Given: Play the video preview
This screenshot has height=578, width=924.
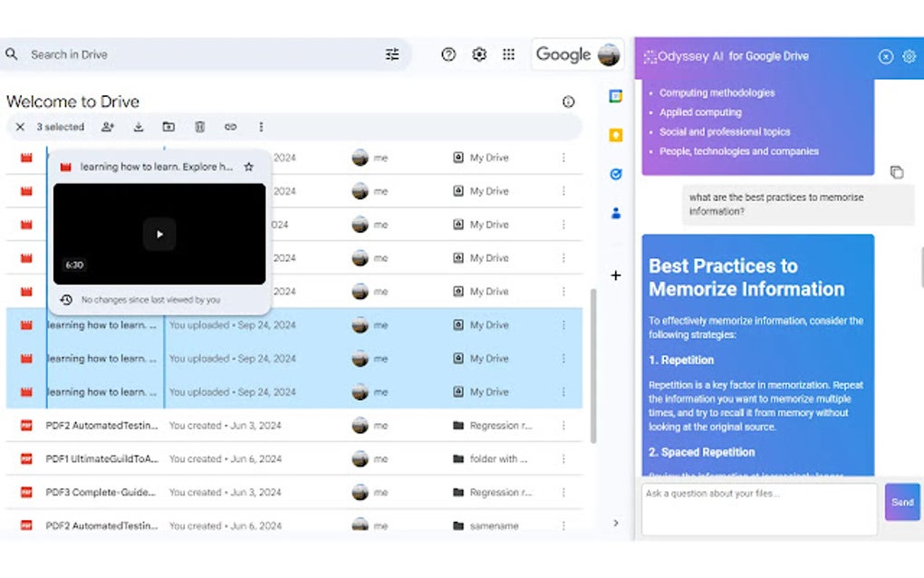Looking at the screenshot, I should (x=159, y=234).
